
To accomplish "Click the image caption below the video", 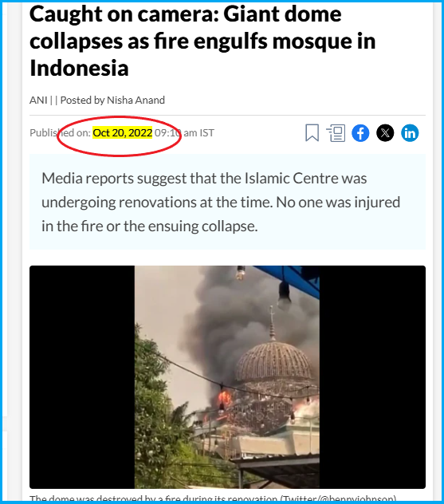I will [212, 498].
